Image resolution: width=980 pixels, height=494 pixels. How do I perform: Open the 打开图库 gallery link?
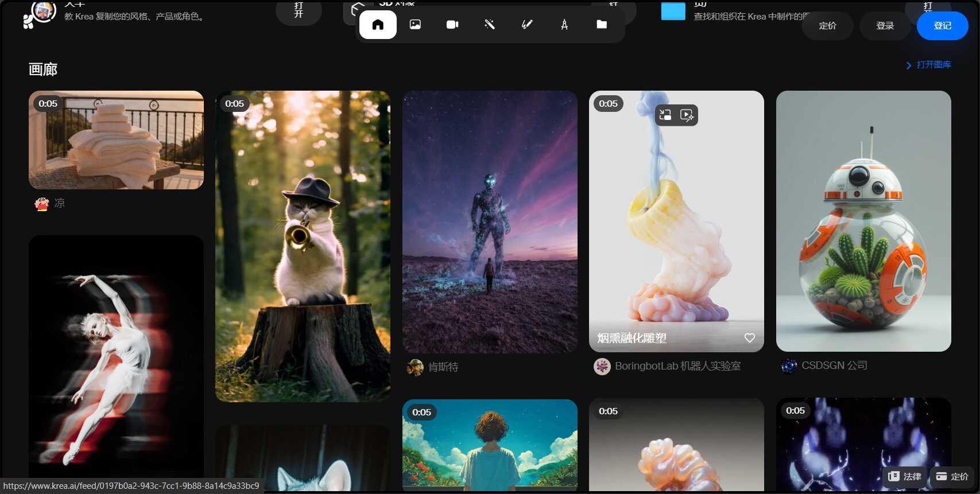(928, 65)
